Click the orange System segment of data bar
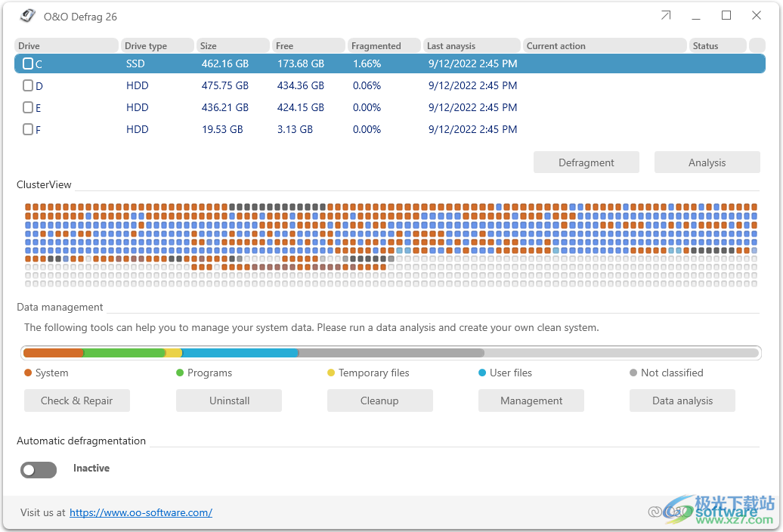The image size is (783, 532). coord(54,353)
